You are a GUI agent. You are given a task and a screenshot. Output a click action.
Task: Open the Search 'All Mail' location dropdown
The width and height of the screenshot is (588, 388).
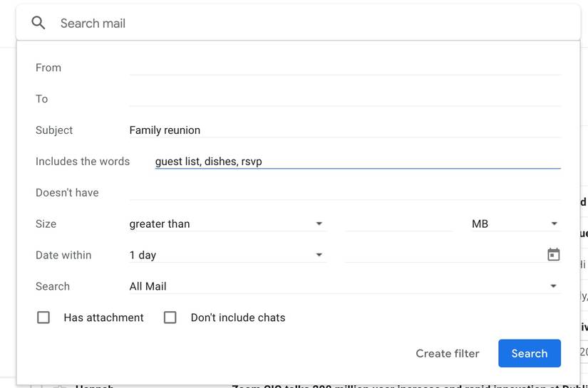pos(344,286)
